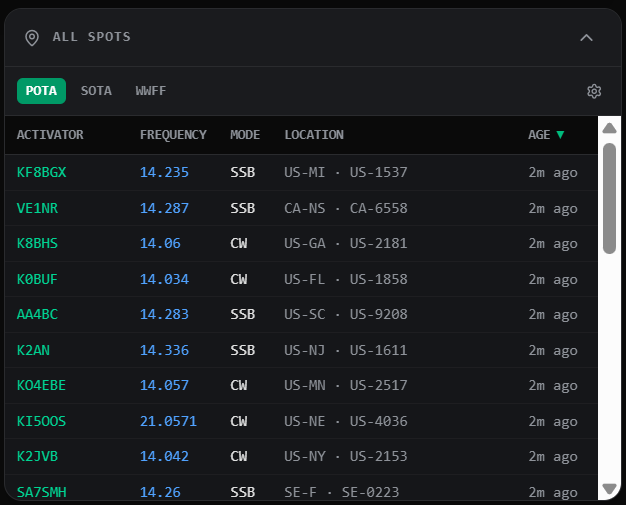Collapse the All Spots panel chevron
Image resolution: width=626 pixels, height=505 pixels.
click(586, 38)
